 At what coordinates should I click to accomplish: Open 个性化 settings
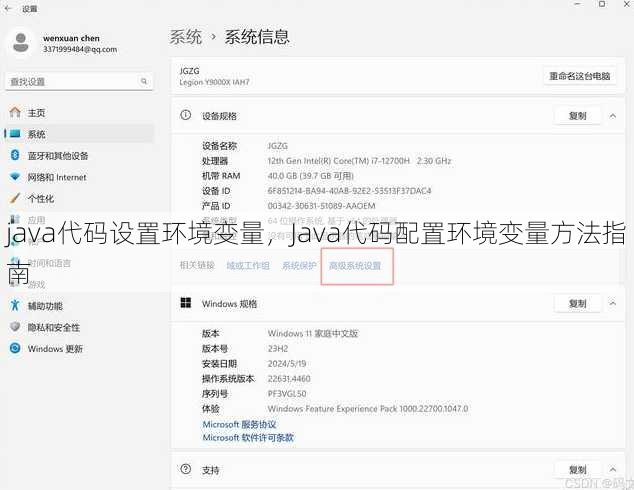(x=79, y=199)
